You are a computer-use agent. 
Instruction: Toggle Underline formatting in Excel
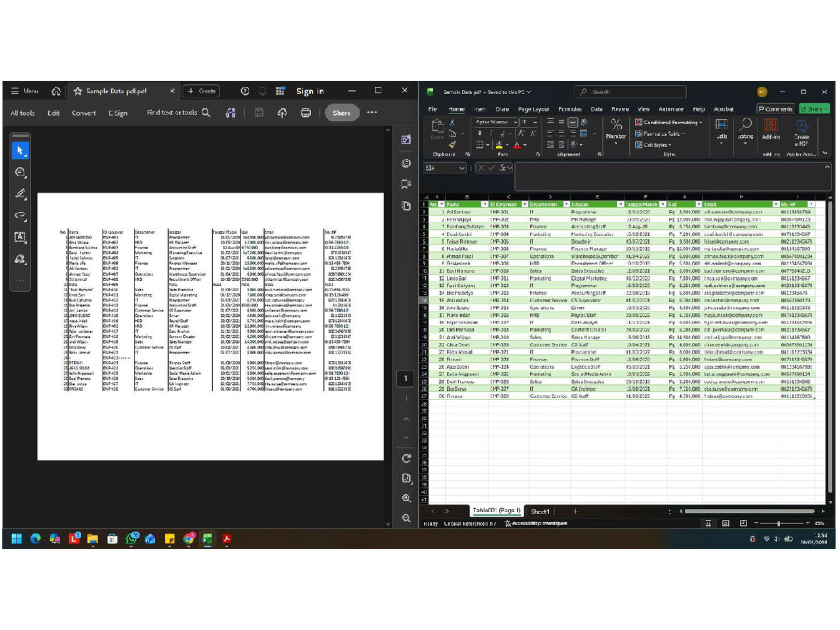[502, 134]
